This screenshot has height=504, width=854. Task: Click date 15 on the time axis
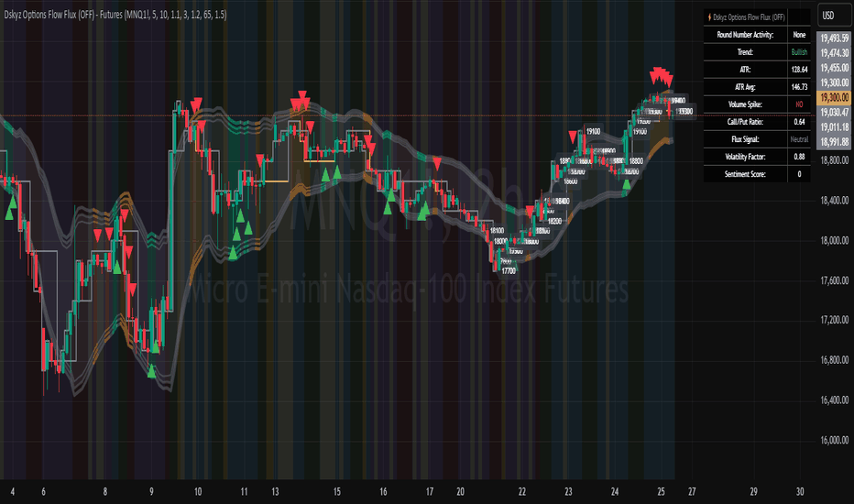[337, 491]
